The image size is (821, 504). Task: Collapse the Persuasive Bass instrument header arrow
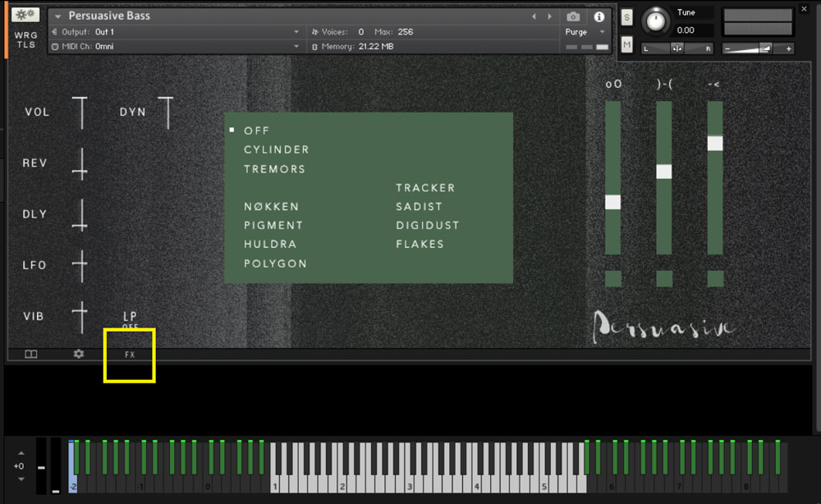[57, 16]
